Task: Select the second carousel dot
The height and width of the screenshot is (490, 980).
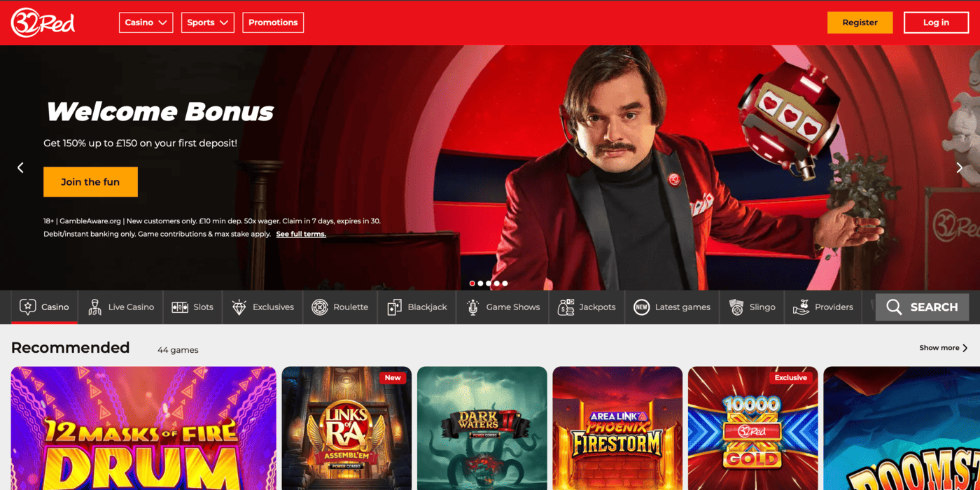Action: tap(480, 283)
